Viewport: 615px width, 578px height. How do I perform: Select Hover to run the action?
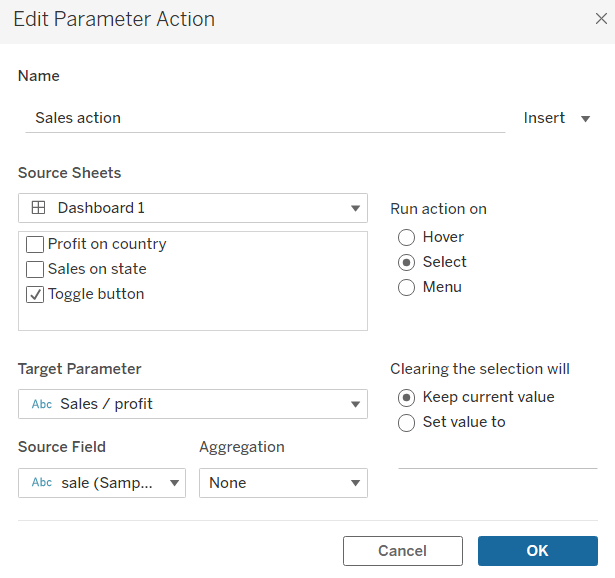coord(406,237)
